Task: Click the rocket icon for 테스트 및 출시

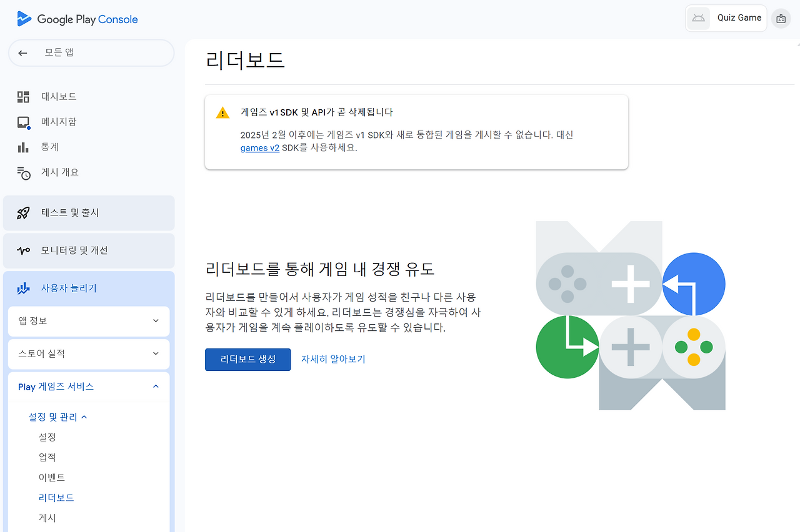Action: tap(23, 213)
